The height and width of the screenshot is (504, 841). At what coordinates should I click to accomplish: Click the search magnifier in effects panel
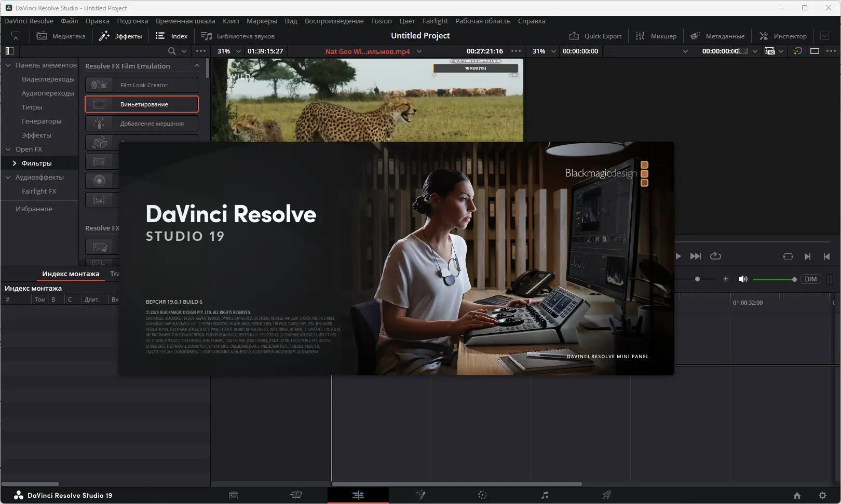[172, 51]
